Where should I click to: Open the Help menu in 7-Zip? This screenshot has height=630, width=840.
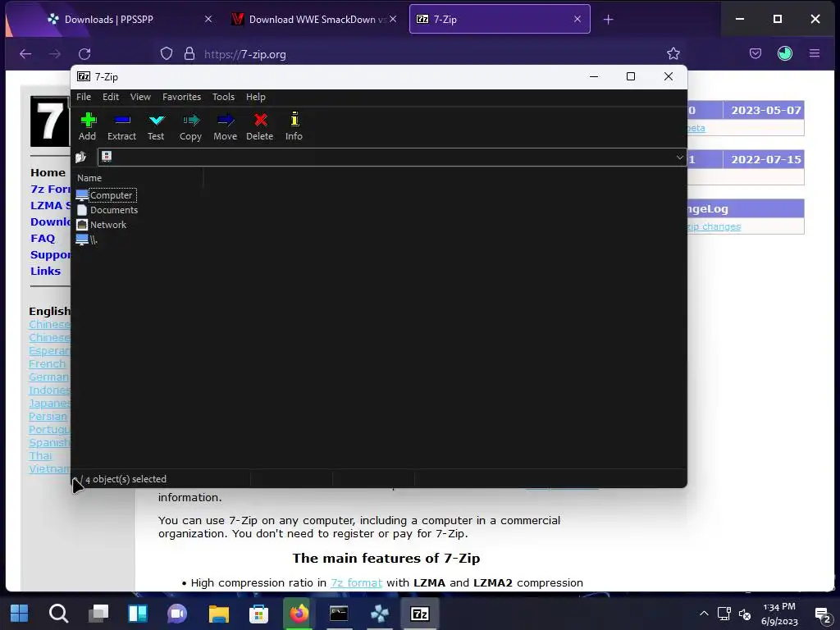(x=256, y=97)
